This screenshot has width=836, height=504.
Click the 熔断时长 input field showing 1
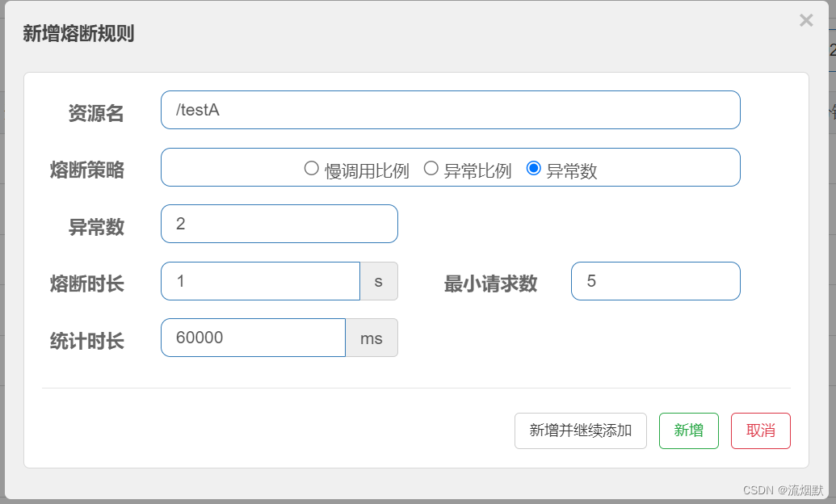[261, 281]
